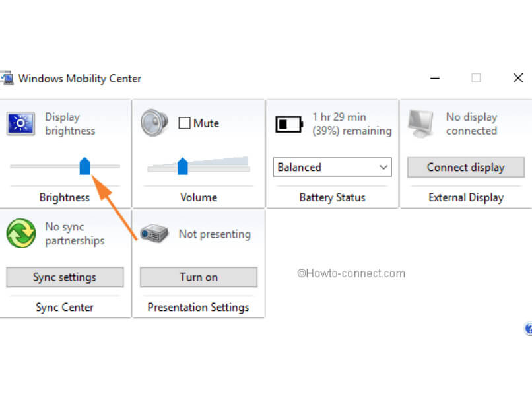Click the battery time remaining text
Viewport: 532px width, 396px height.
pos(351,124)
